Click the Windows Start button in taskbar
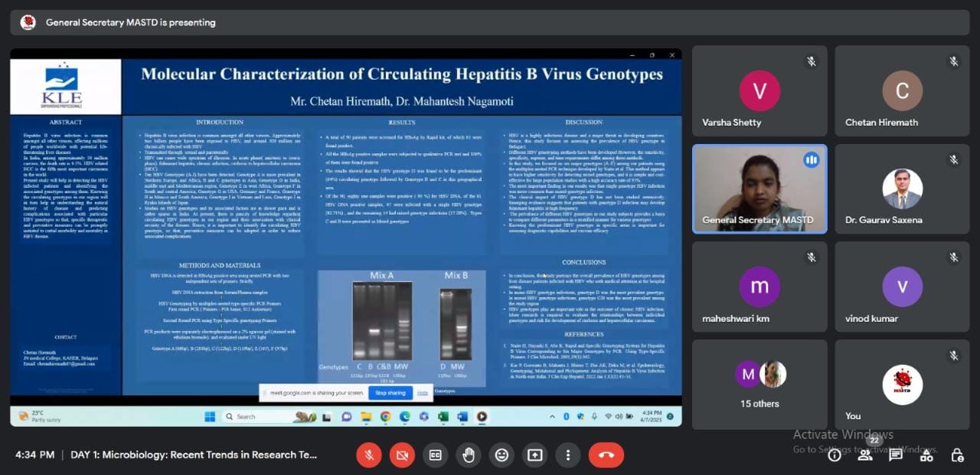This screenshot has width=980, height=475. pyautogui.click(x=209, y=417)
